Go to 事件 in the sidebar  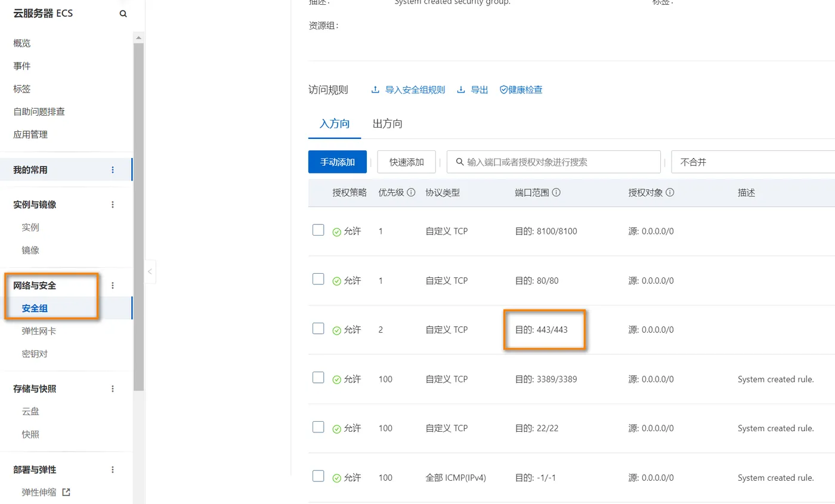pos(22,66)
